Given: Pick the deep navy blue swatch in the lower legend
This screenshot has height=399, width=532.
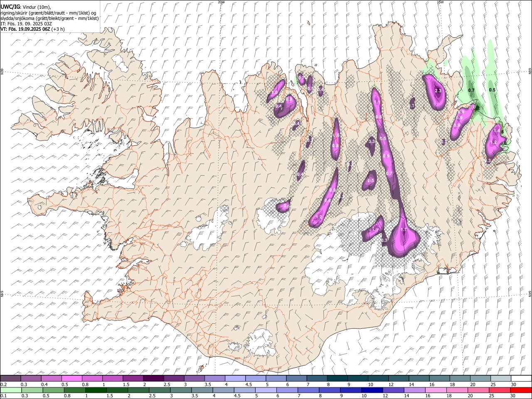Looking at the screenshot, I should coord(372,390).
